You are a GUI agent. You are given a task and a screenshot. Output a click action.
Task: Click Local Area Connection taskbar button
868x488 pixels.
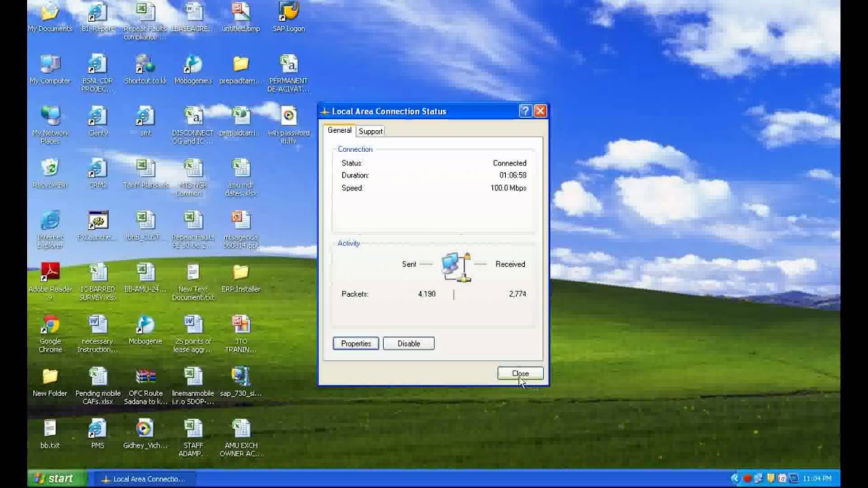[x=144, y=479]
